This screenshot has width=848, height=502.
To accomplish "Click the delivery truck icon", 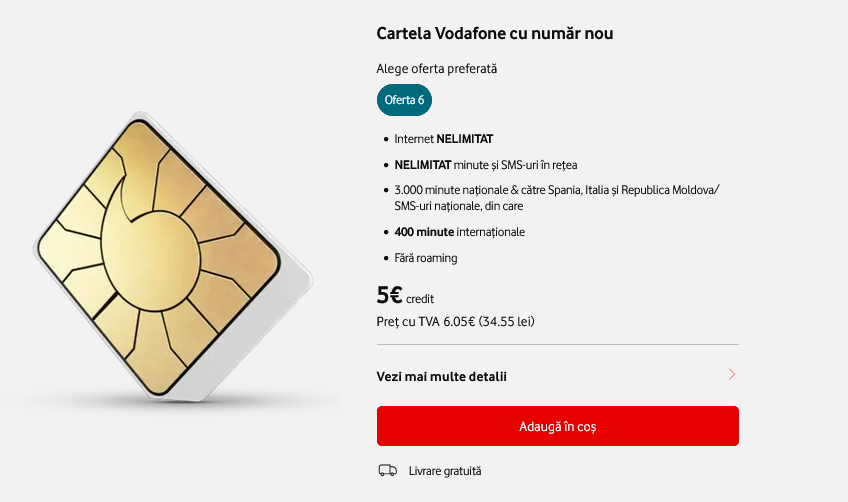I will point(387,470).
